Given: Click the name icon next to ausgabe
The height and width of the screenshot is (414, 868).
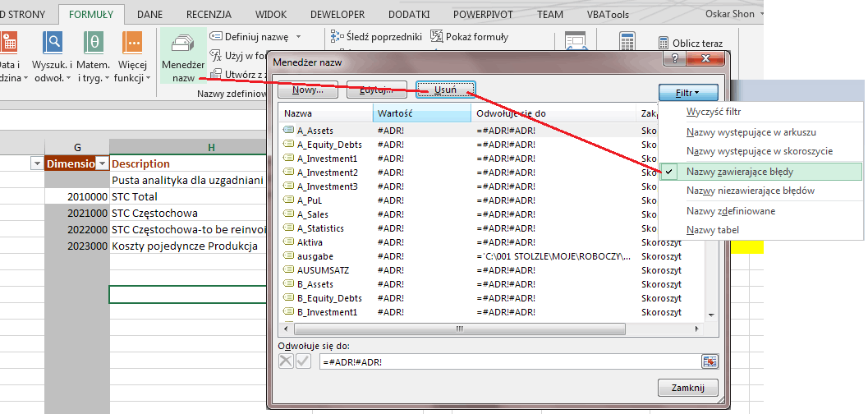Looking at the screenshot, I should [288, 255].
